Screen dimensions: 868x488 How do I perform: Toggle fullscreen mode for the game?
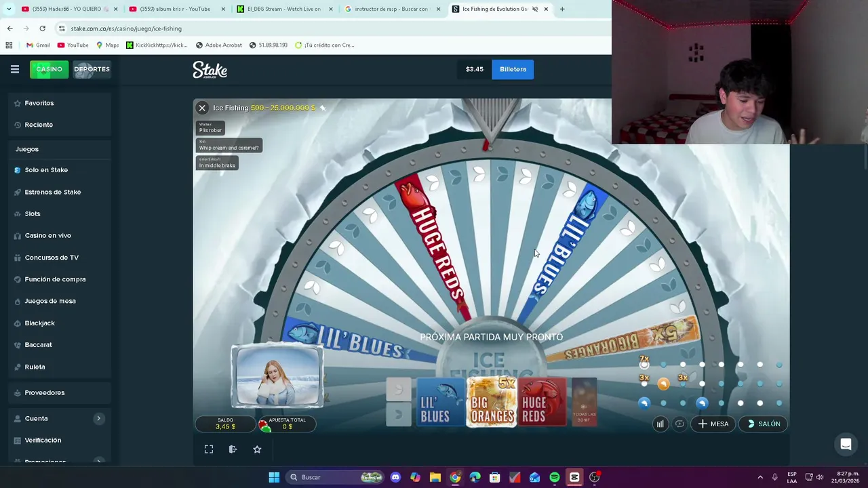(209, 449)
